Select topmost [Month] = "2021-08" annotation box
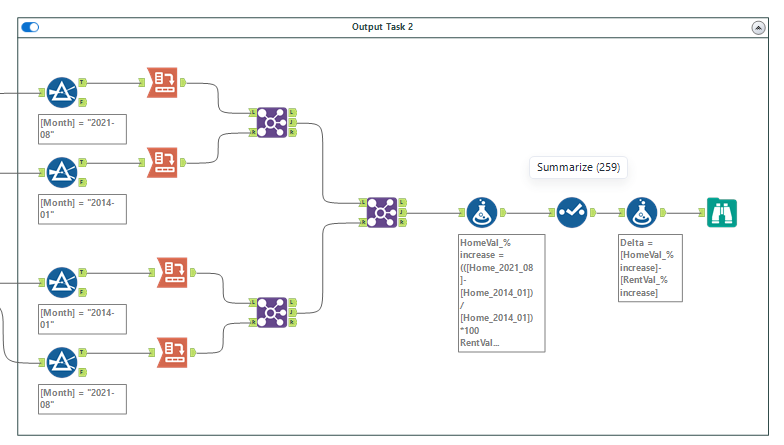This screenshot has width=784, height=445. (82, 129)
